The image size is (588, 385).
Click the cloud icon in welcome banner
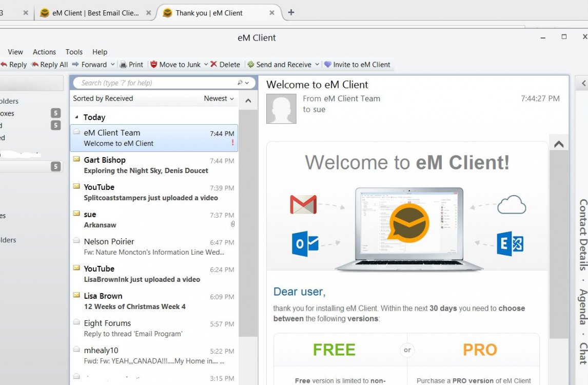(x=512, y=204)
